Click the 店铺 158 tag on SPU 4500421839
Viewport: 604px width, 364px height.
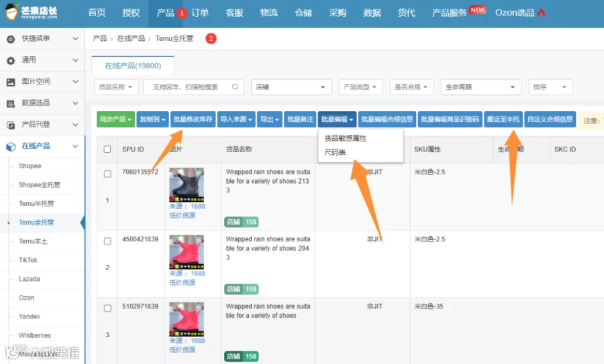pos(242,289)
